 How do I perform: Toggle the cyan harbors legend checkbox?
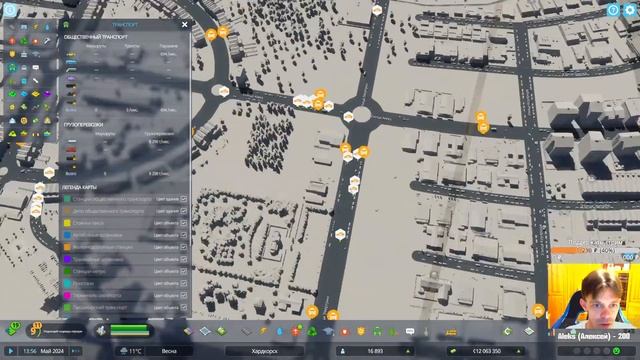(184, 283)
